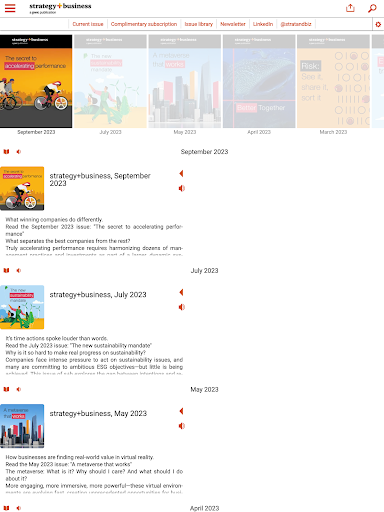This screenshot has height=512, width=384.
Task: Click the book icon beside September 2023 header
Action: click(6, 152)
